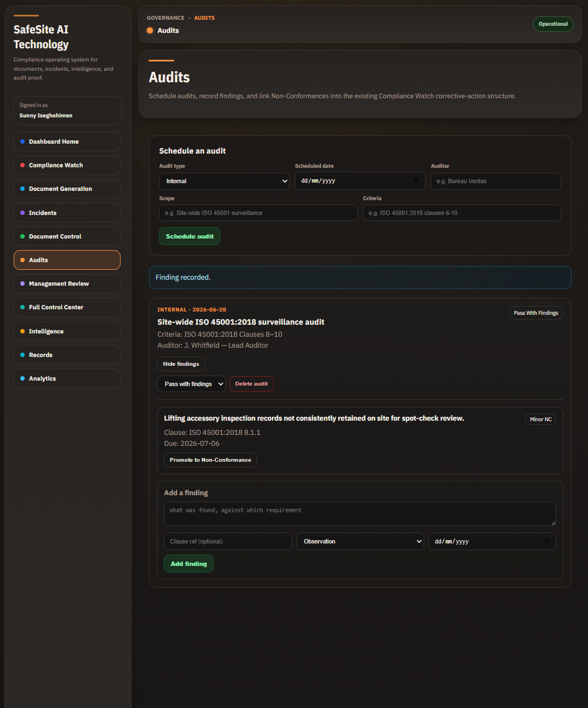Viewport: 588px width, 708px height.
Task: Click the lifting accessory finding description text
Action: coord(314,418)
